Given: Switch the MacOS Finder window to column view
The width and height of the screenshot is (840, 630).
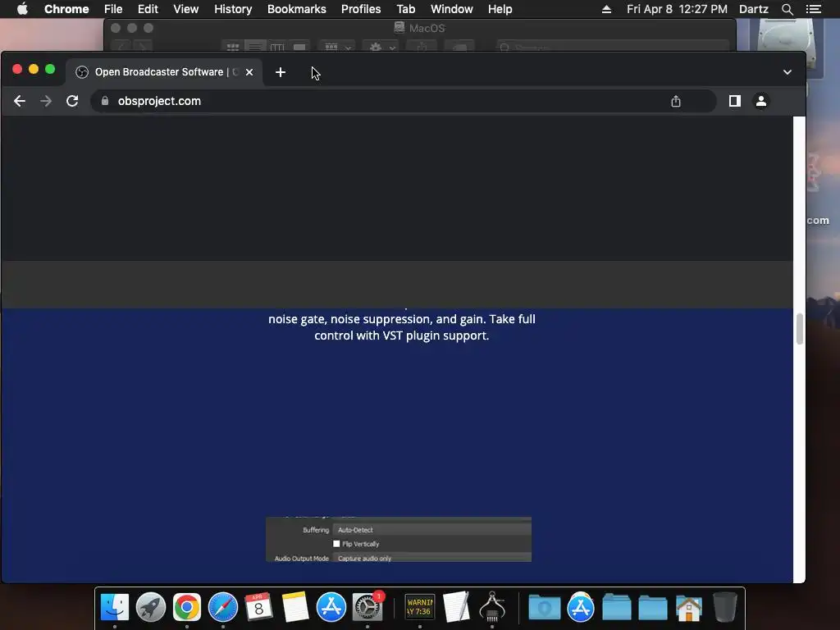Looking at the screenshot, I should pos(277,47).
